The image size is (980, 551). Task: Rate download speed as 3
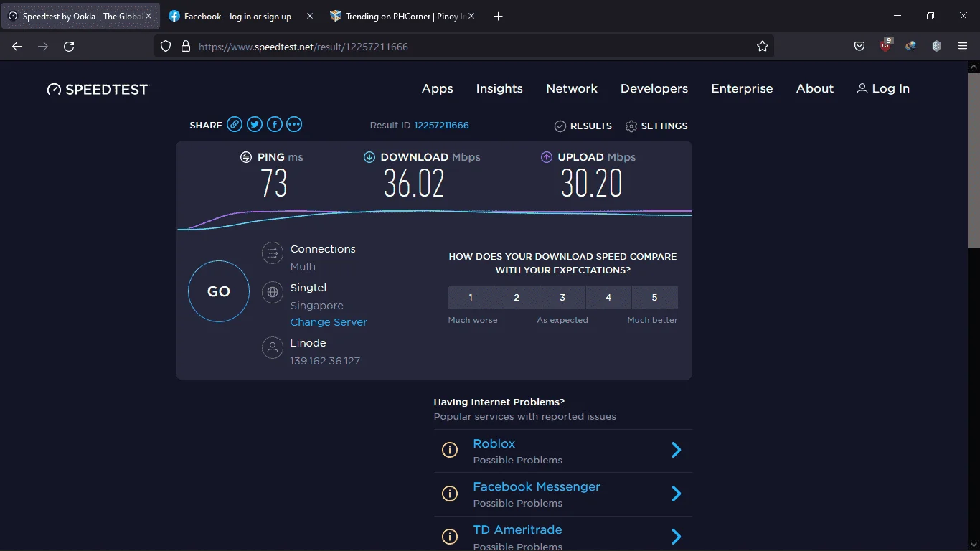(562, 297)
